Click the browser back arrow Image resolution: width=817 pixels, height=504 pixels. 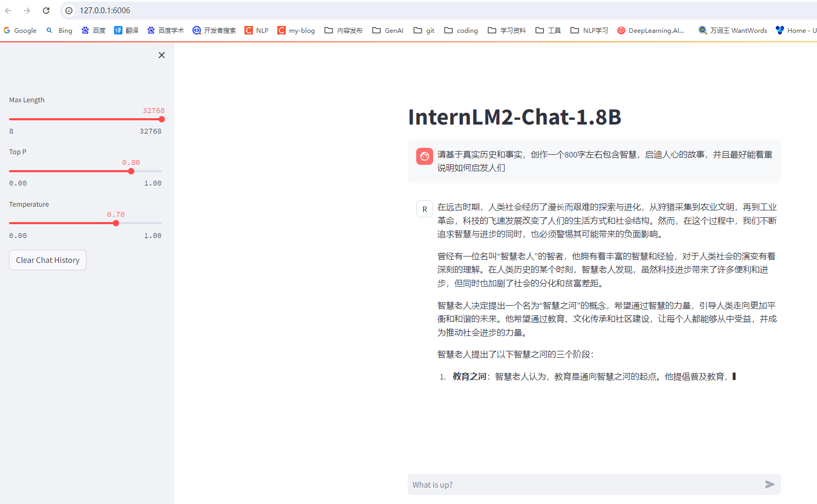point(8,11)
